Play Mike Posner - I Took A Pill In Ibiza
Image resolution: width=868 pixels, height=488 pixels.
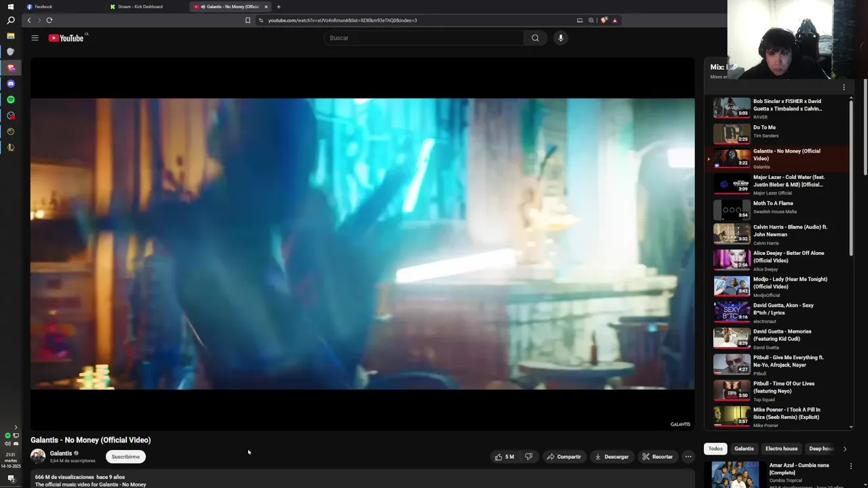776,416
